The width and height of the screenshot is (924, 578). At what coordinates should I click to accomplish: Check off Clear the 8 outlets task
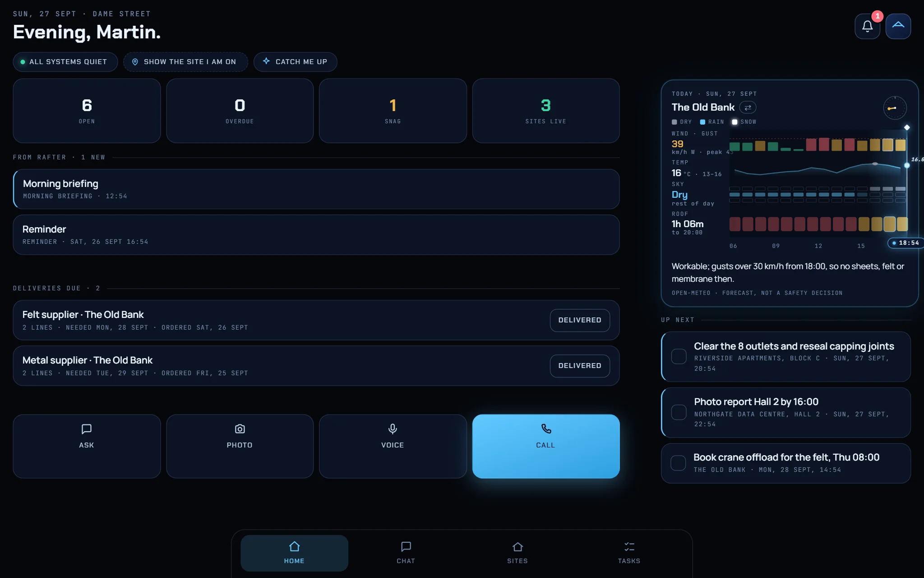(679, 357)
